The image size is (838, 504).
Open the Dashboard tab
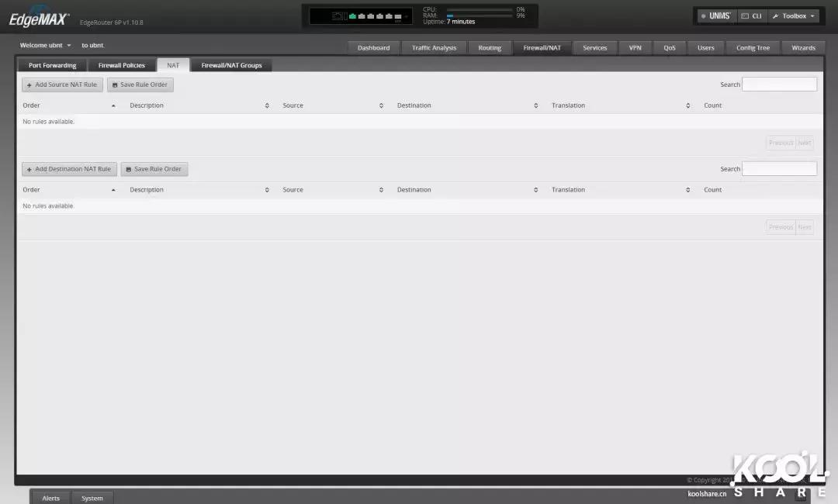tap(373, 48)
